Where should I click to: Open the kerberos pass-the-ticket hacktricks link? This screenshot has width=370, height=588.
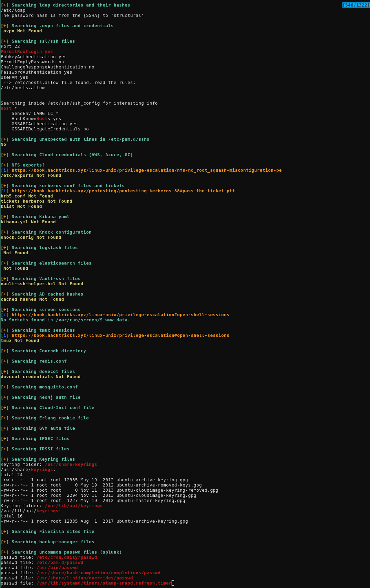tap(123, 191)
